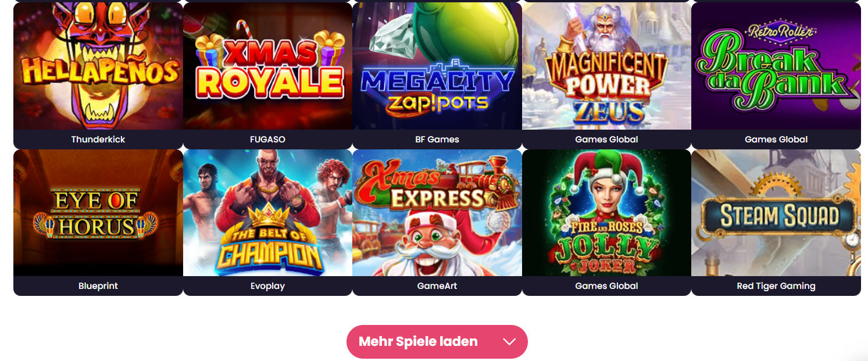Expand more games via chevron arrow
Image resolution: width=868 pixels, height=361 pixels.
tap(509, 342)
